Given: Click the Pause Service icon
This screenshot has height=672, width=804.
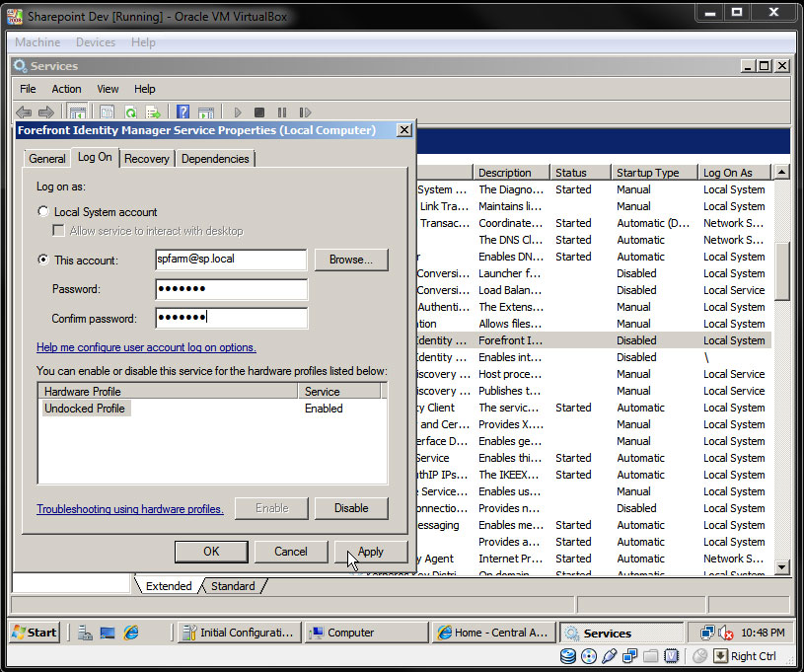Looking at the screenshot, I should click(282, 112).
